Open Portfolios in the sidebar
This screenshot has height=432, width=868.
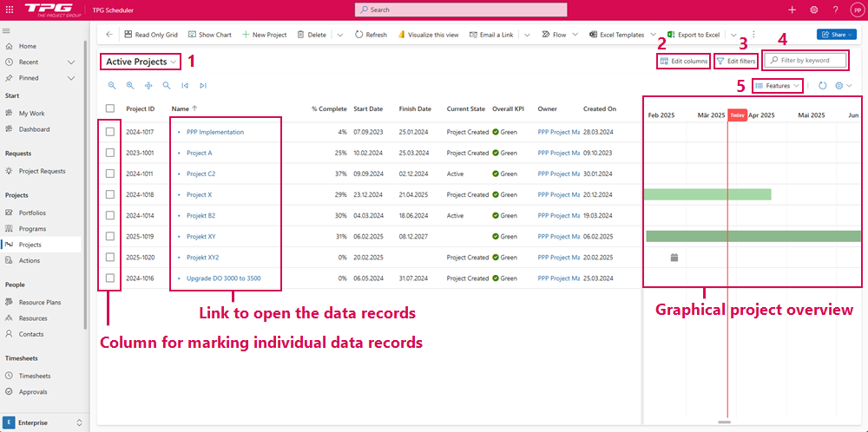32,213
